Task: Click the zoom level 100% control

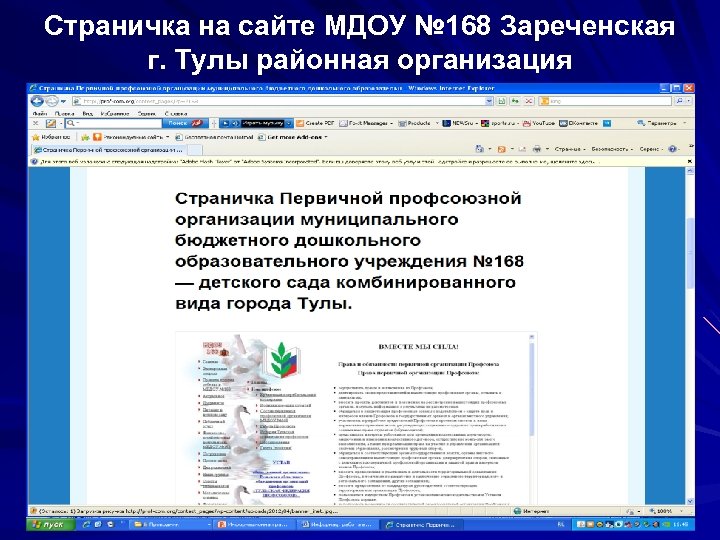Action: pyautogui.click(x=667, y=511)
